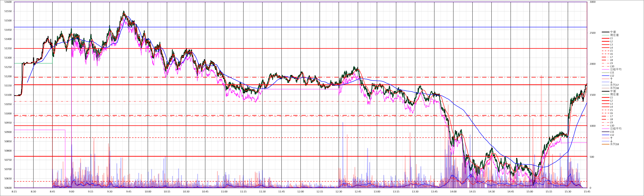
Task: Click the orange 系列18 line swatch
Action: click(x=606, y=144)
